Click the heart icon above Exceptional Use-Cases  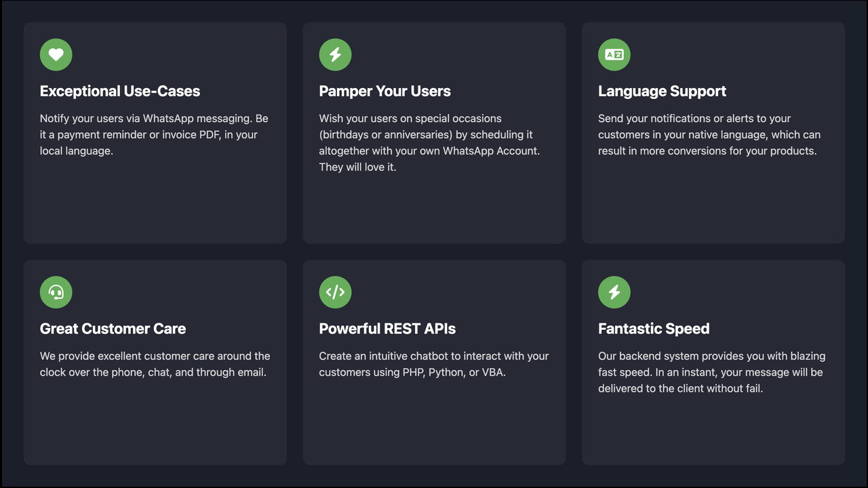(56, 55)
